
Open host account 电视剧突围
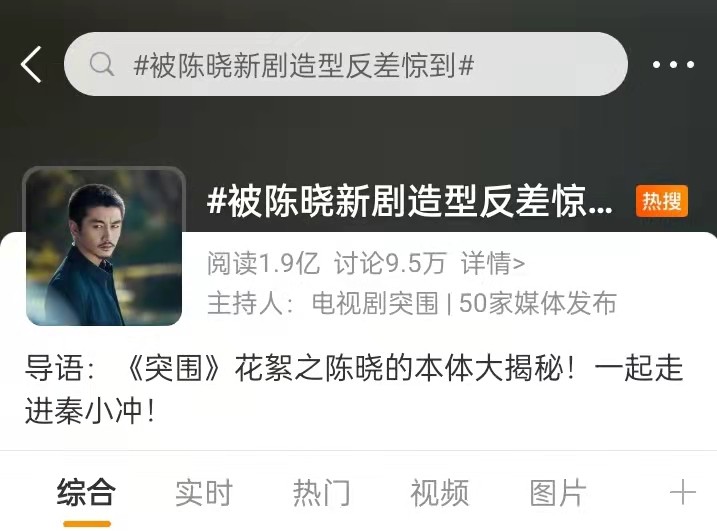click(x=375, y=303)
